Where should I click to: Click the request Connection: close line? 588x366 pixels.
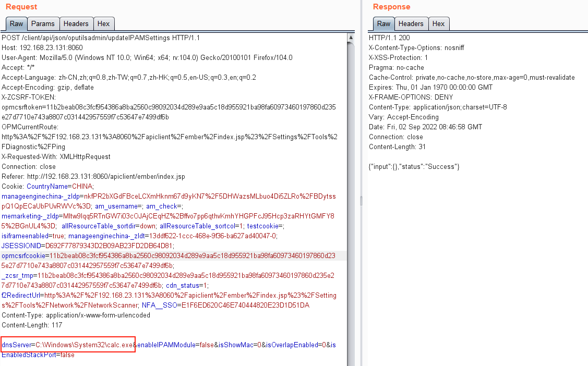pyautogui.click(x=29, y=167)
